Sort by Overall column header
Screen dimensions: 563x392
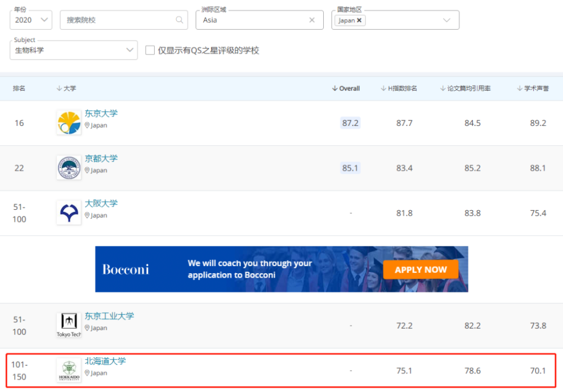click(x=346, y=88)
